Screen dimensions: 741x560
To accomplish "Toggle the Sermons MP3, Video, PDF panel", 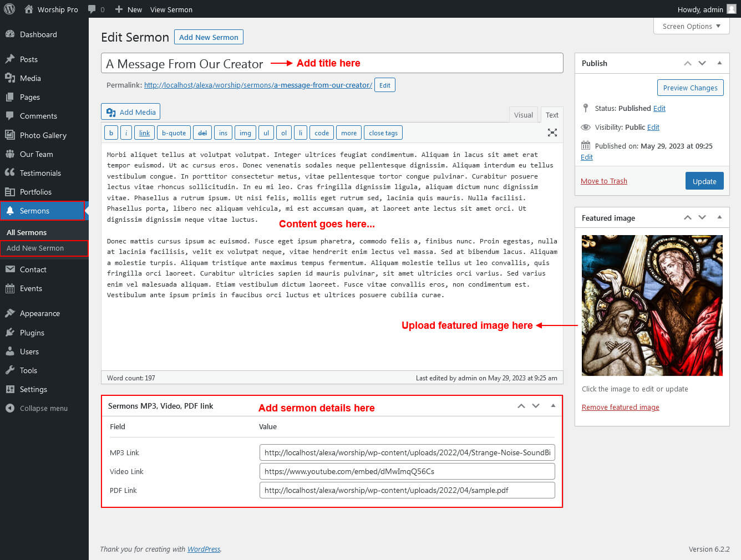I will [x=553, y=406].
